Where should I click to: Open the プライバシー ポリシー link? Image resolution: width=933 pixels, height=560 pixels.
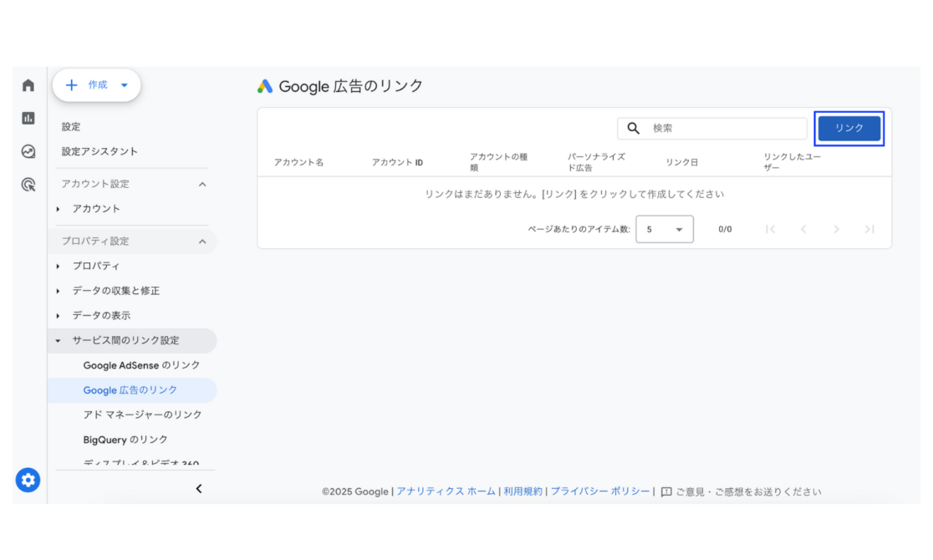pos(600,491)
